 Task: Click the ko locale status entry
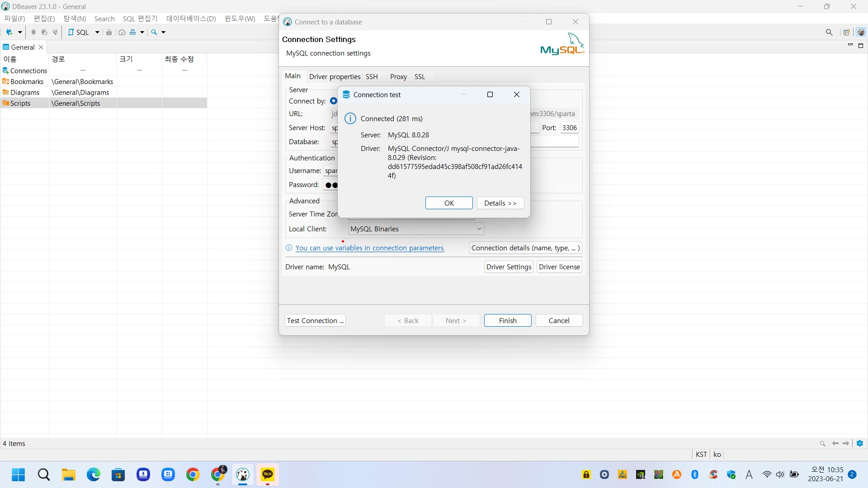click(x=717, y=454)
